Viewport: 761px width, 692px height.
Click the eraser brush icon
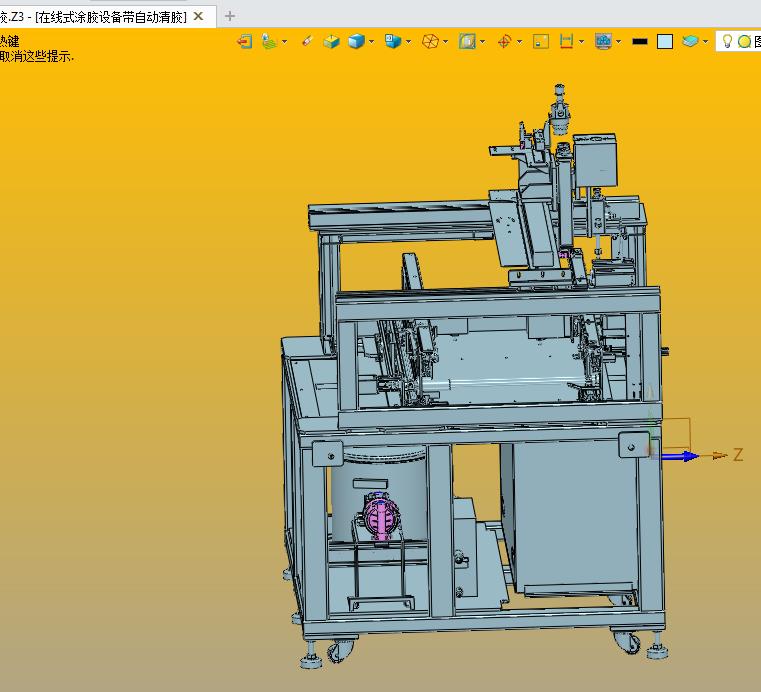[x=307, y=42]
